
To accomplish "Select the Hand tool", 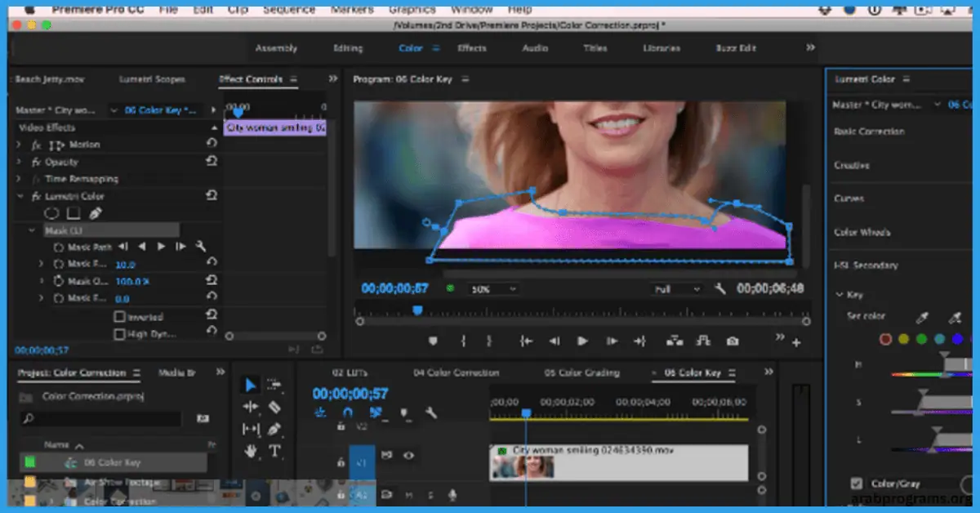I will click(251, 451).
